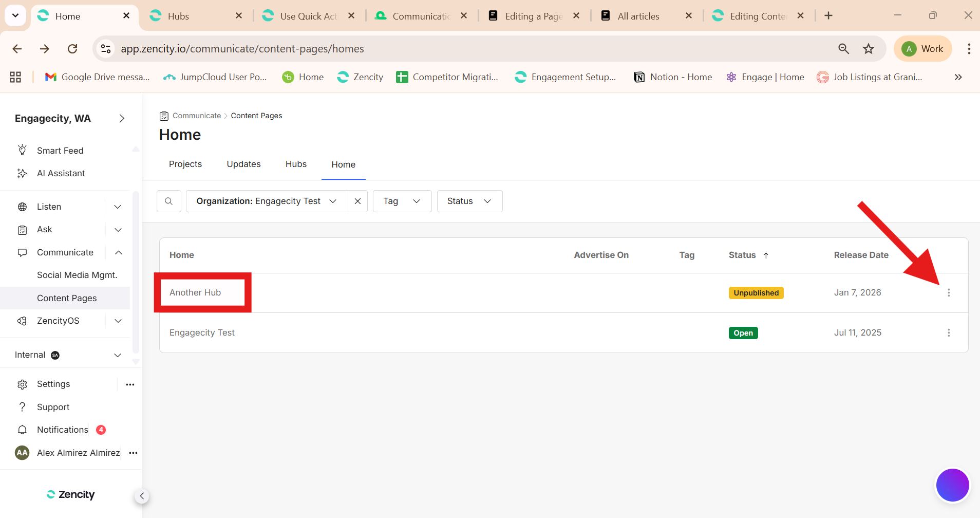Switch to the Hubs tab
This screenshot has width=980, height=518.
point(296,164)
